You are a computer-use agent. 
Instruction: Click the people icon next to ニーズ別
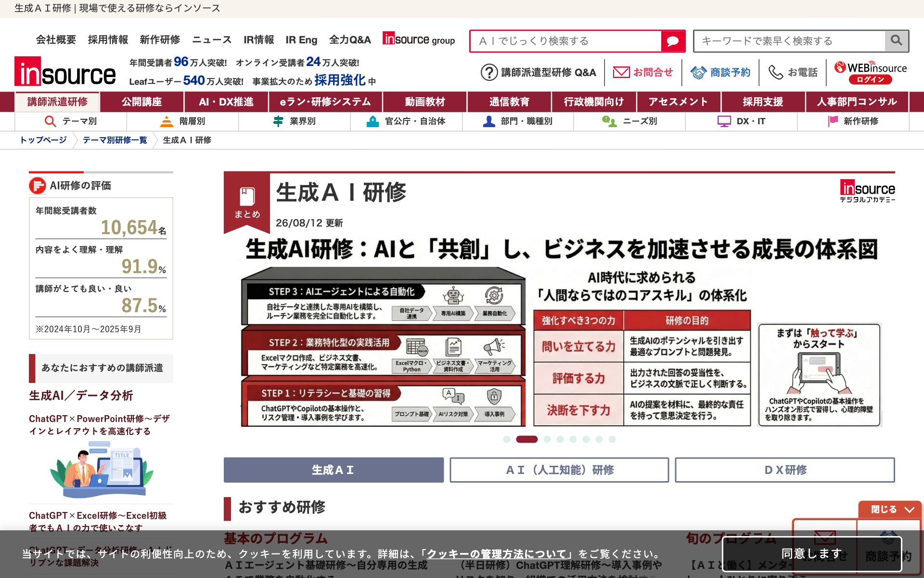pos(609,121)
